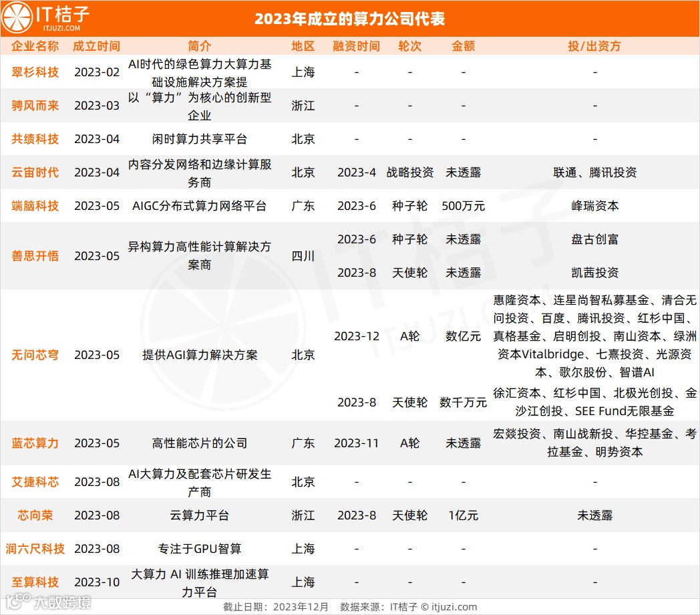
Task: Select the 地区 column header
Action: click(303, 46)
